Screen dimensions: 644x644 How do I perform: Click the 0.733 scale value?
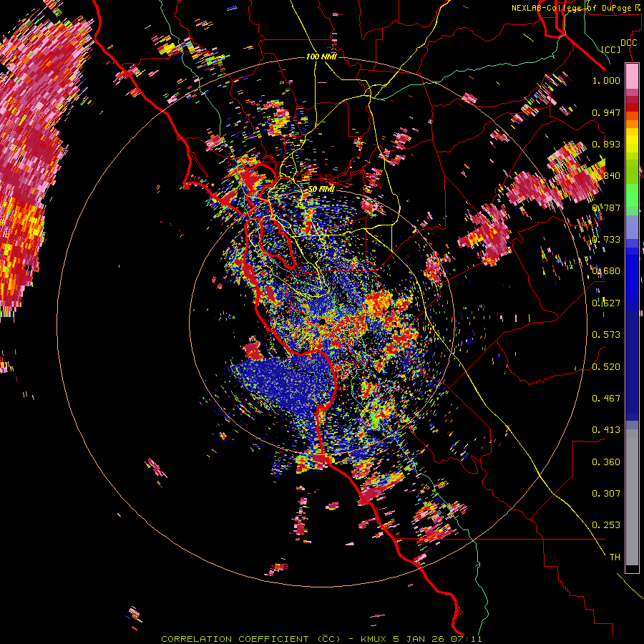coord(606,240)
